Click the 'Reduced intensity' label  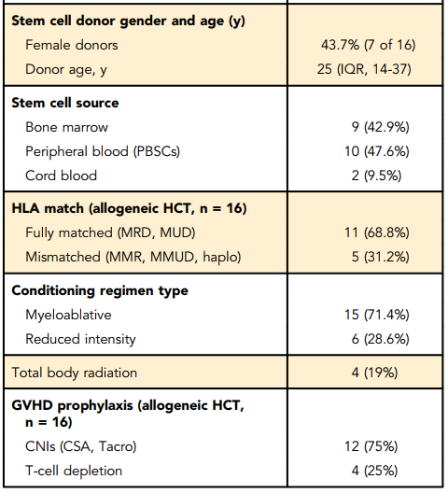click(x=80, y=339)
